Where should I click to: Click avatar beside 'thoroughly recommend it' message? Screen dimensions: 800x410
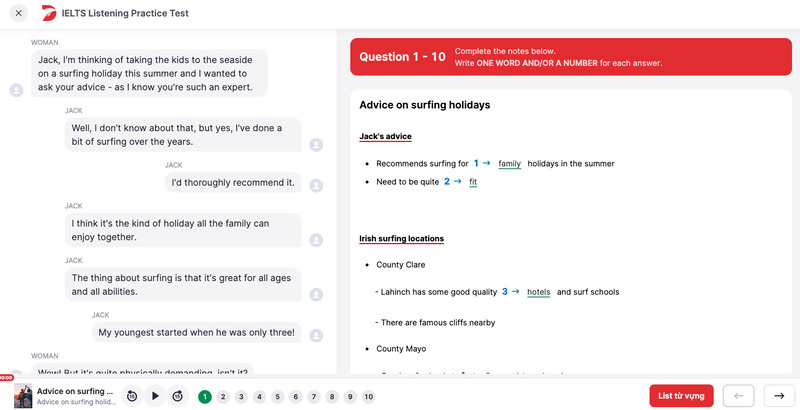click(316, 186)
